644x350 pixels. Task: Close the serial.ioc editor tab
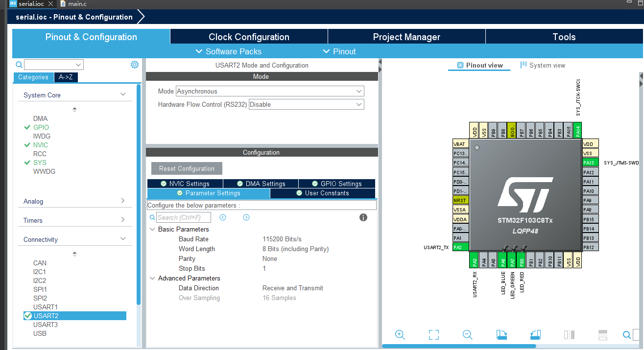click(51, 3)
